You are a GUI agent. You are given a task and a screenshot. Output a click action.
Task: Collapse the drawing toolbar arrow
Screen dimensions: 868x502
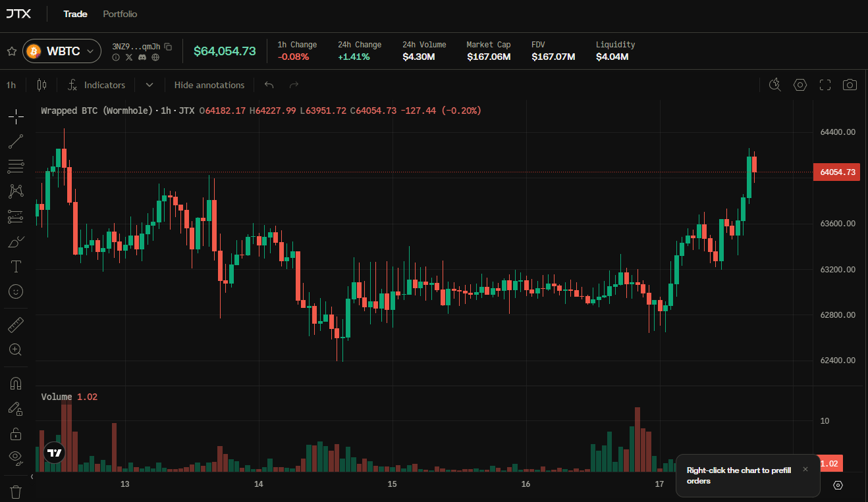pos(32,476)
